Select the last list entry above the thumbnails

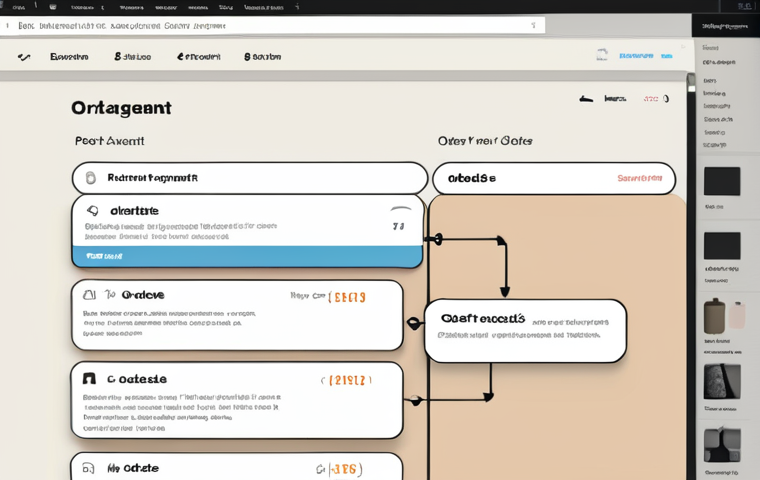click(714, 145)
